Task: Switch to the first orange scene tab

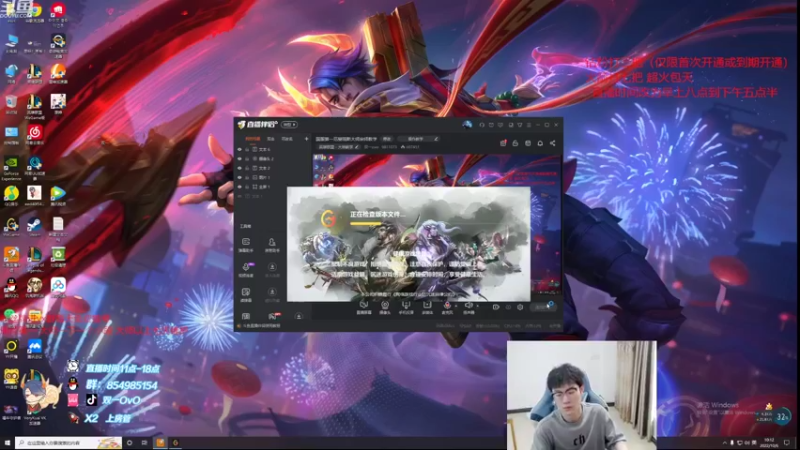Action: pos(253,139)
